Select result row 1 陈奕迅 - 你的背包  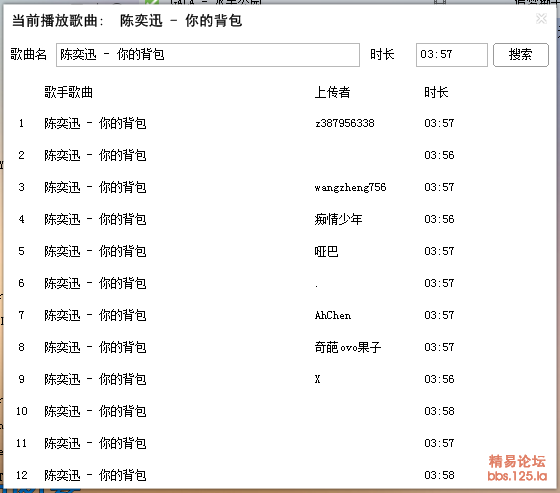click(x=279, y=123)
